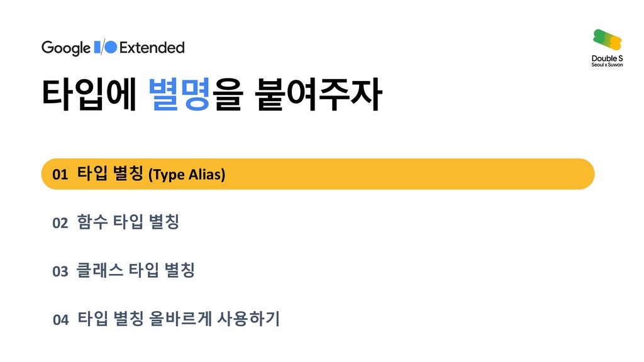Click the blue I/O slash-circle icon
Image resolution: width=644 pixels, height=362 pixels.
pyautogui.click(x=106, y=47)
